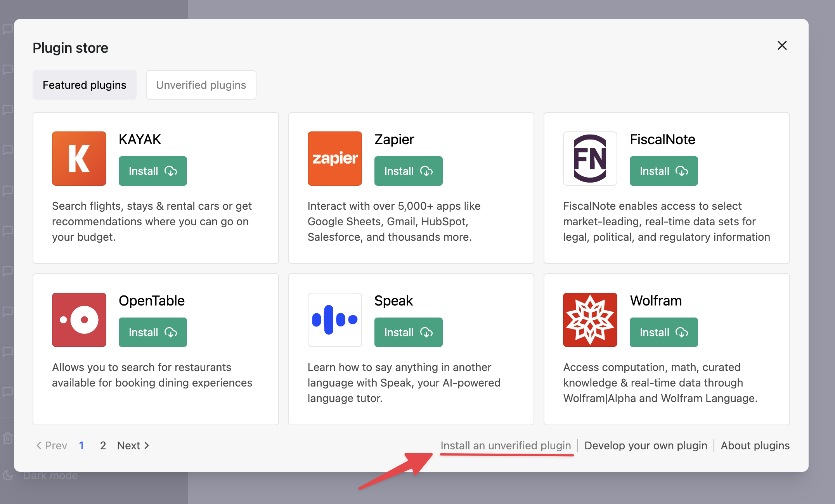Open Install an unverified plugin
Screen dimensions: 835x504
(x=505, y=445)
